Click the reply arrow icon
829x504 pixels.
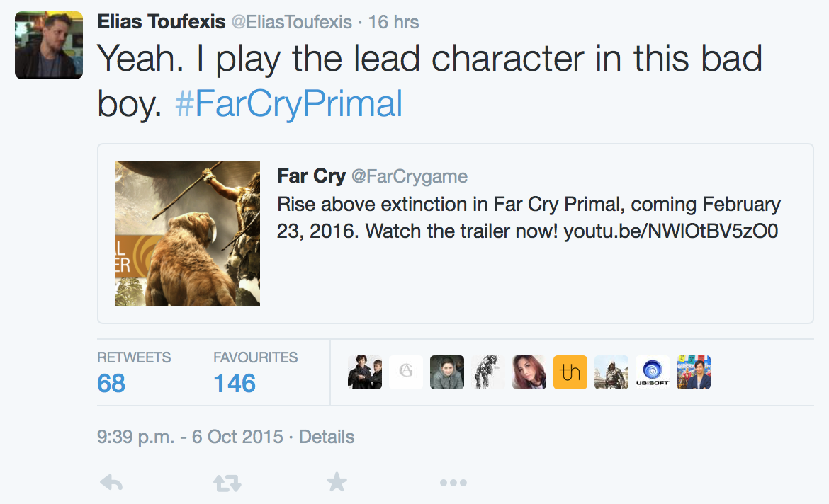tap(112, 483)
